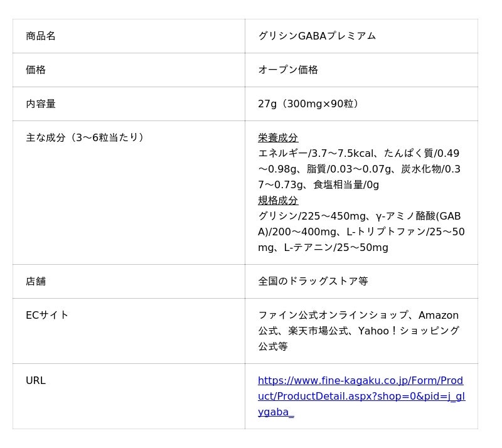Viewport: 502px width, 448px height.
Task: Click the グリシン/225〜450mg text
Action: click(x=306, y=216)
